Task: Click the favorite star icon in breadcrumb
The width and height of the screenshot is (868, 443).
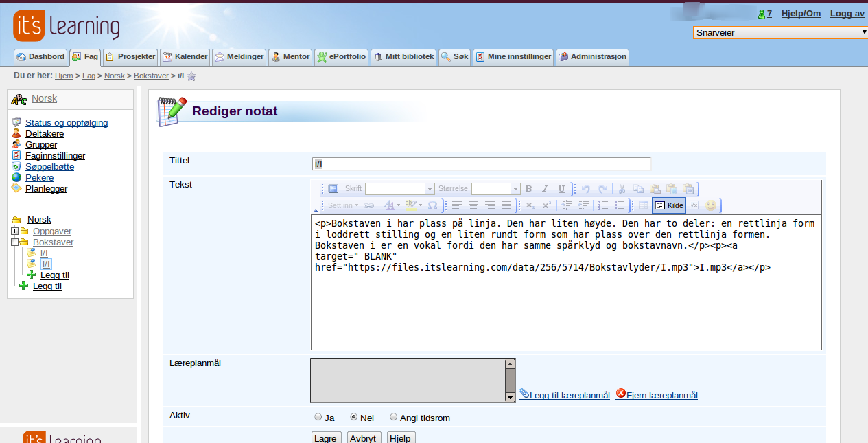Action: (191, 76)
